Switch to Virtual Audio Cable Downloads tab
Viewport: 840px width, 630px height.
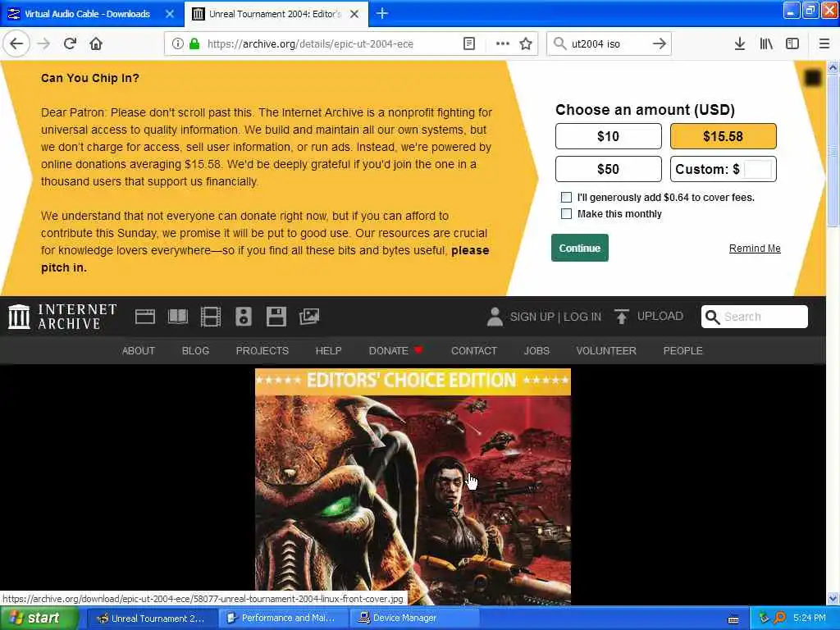(87, 14)
